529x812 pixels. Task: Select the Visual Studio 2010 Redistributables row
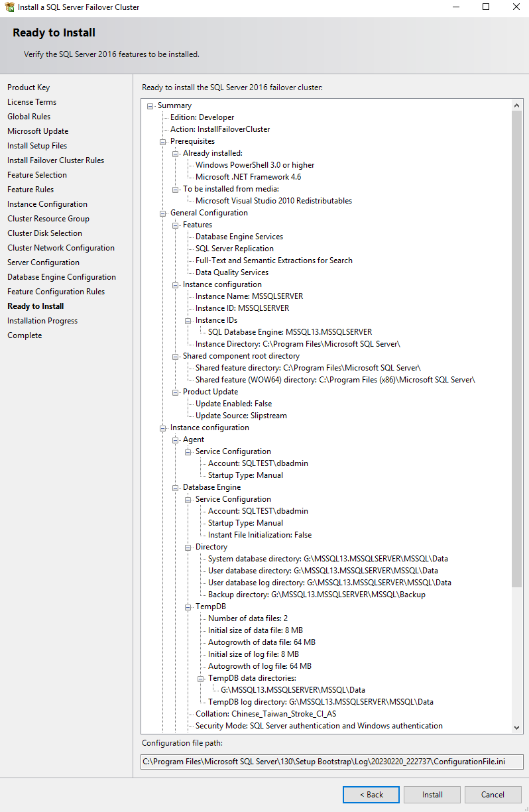pos(274,201)
